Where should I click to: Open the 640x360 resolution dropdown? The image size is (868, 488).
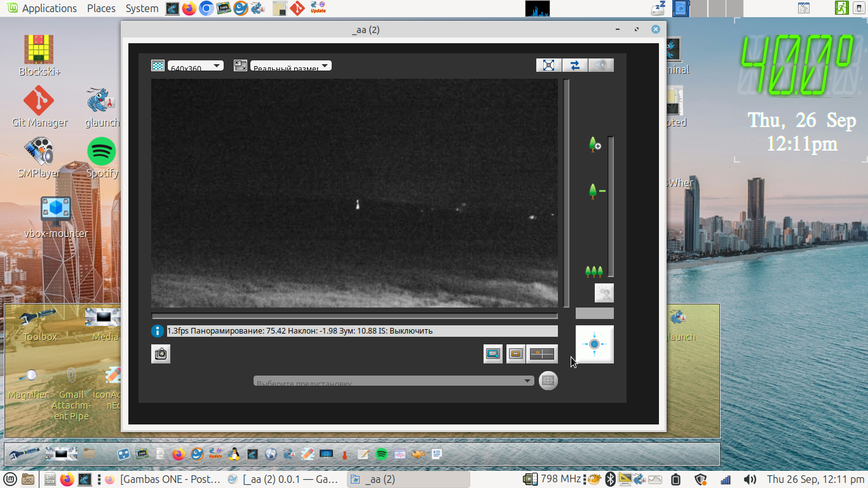click(195, 65)
